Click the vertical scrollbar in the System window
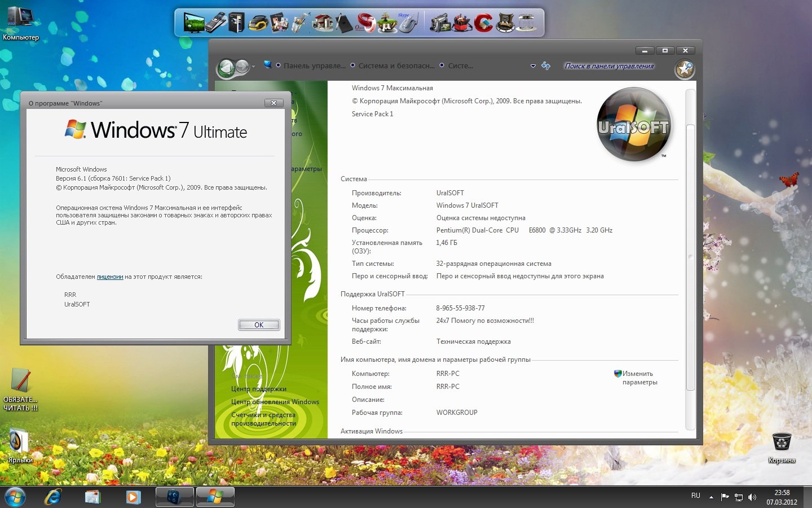The height and width of the screenshot is (508, 812). pyautogui.click(x=690, y=257)
